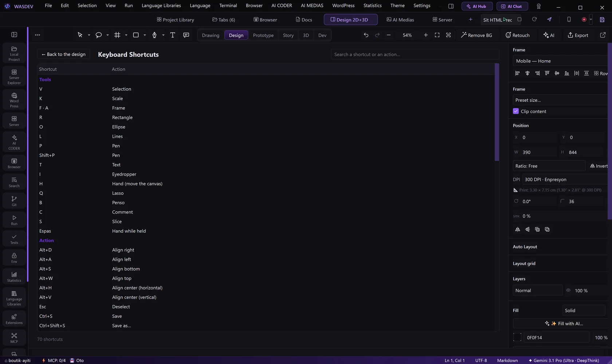Open MCP panel in sidebar
The height and width of the screenshot is (364, 612).
[x=14, y=338]
